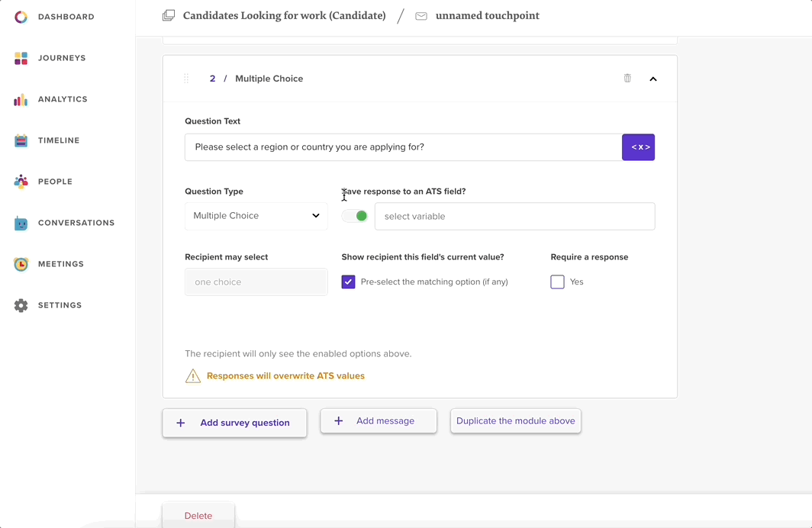
Task: Click the Meetings clock icon
Action: tap(21, 264)
